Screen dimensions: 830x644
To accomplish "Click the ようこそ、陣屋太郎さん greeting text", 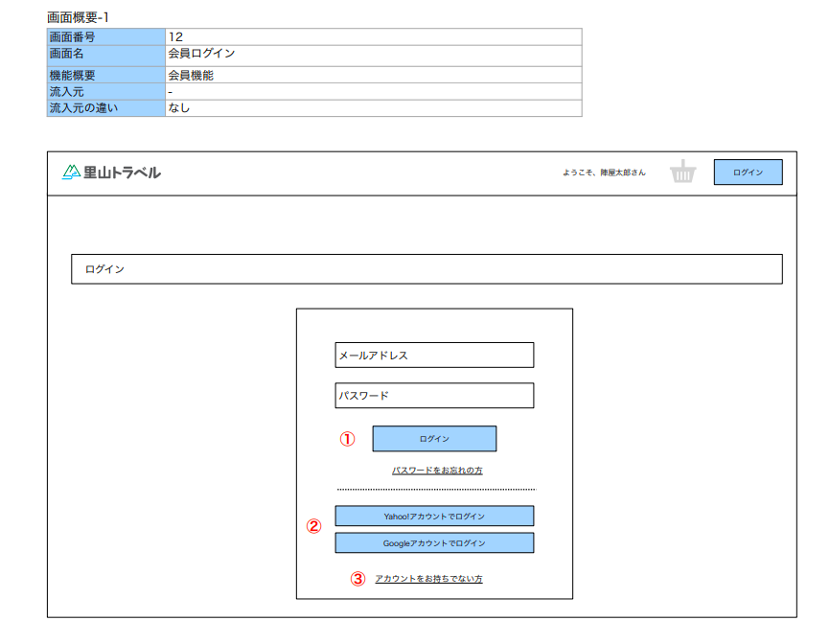I will 604,172.
